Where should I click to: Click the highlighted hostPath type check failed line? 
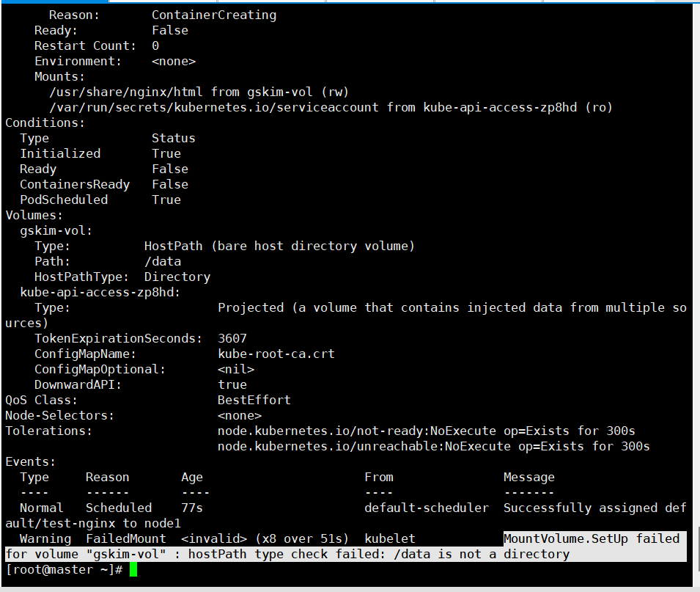(287, 555)
